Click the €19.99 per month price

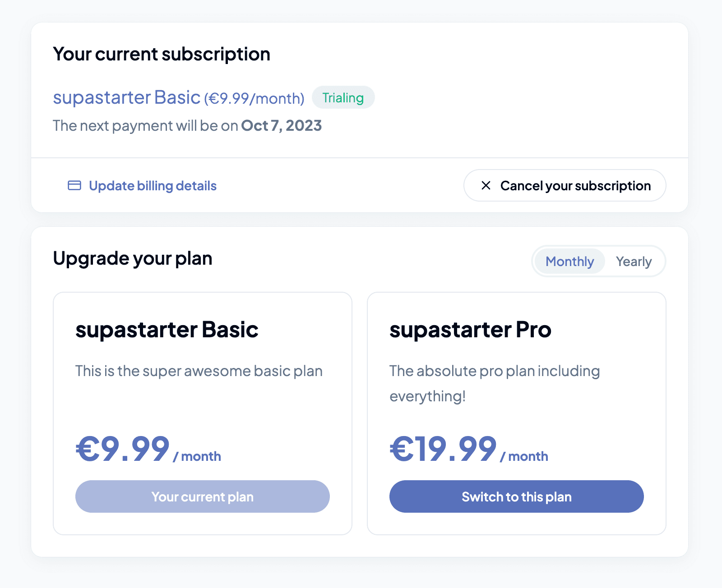[469, 449]
